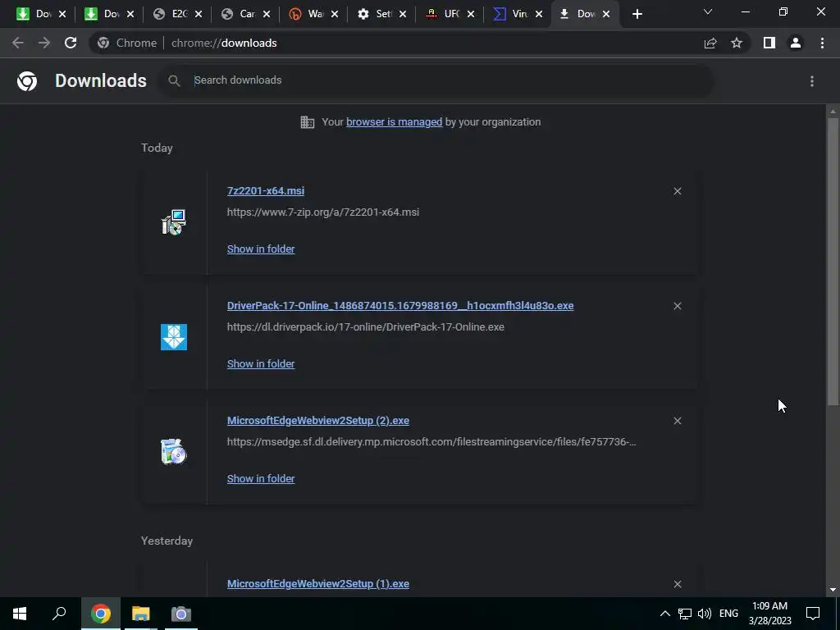Screen dimensions: 840x630
Task: Show DriverPack-17-Online in folder
Action: [x=261, y=363]
